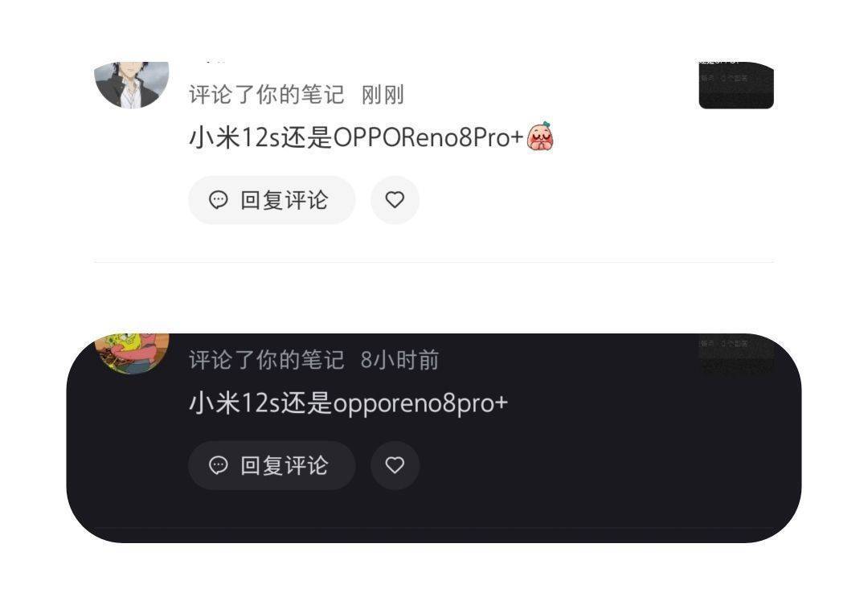Viewport: 868px width, 605px height.
Task: Tap speech bubble icon in dark-theme reply button
Action: click(x=218, y=465)
